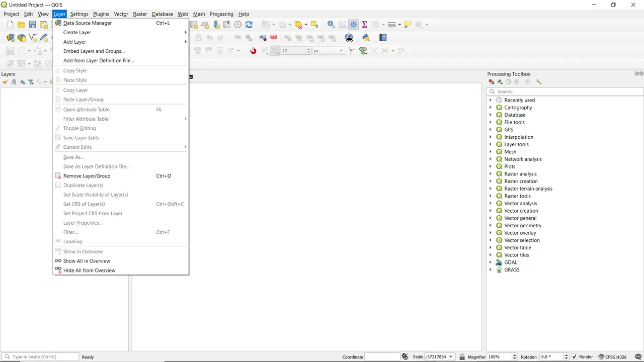Choose Remove Layer/Group entry
The width and height of the screenshot is (644, 362).
121,176
